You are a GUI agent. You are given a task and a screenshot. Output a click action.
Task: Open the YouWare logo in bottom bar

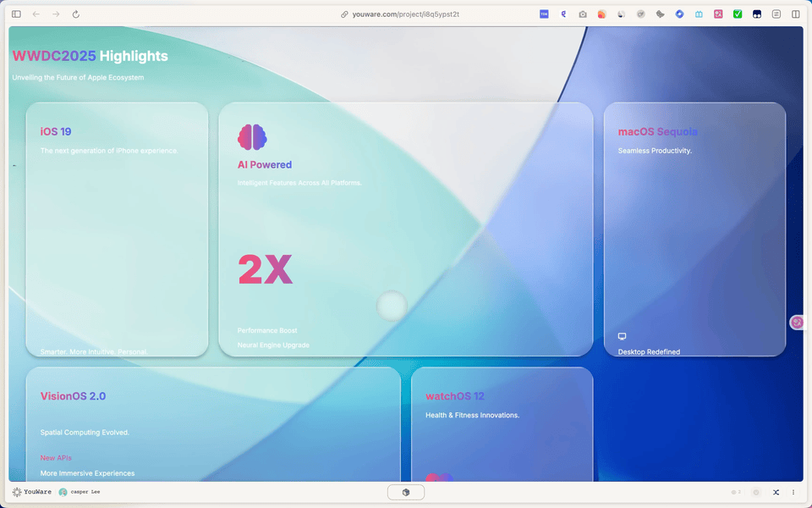(32, 492)
